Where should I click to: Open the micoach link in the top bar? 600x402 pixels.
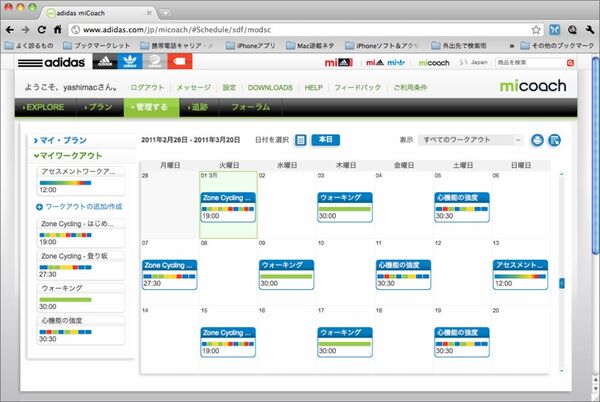pyautogui.click(x=434, y=63)
